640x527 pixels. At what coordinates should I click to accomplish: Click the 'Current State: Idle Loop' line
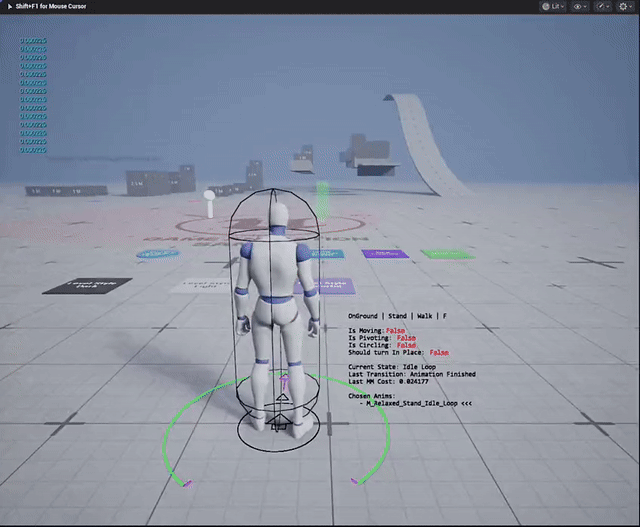click(392, 367)
